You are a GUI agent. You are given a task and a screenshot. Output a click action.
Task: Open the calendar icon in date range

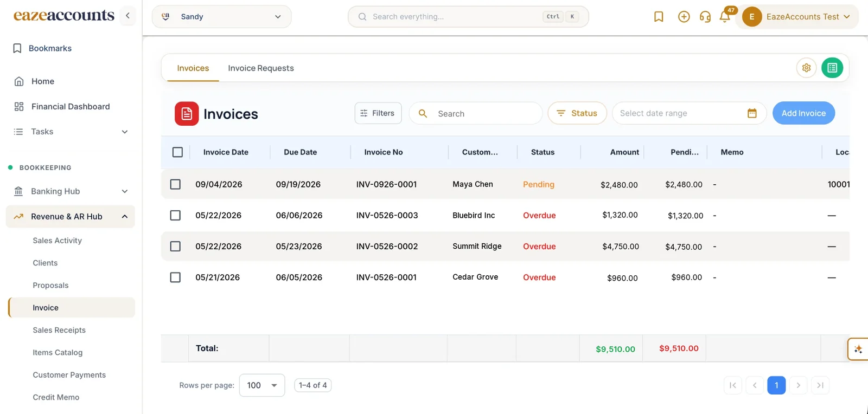[752, 113]
